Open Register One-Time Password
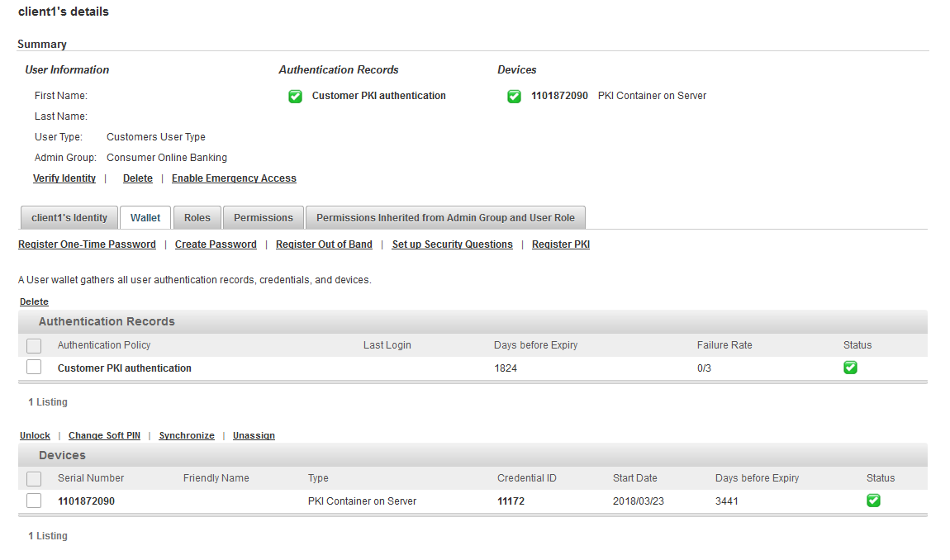The height and width of the screenshot is (560, 950). [x=87, y=244]
